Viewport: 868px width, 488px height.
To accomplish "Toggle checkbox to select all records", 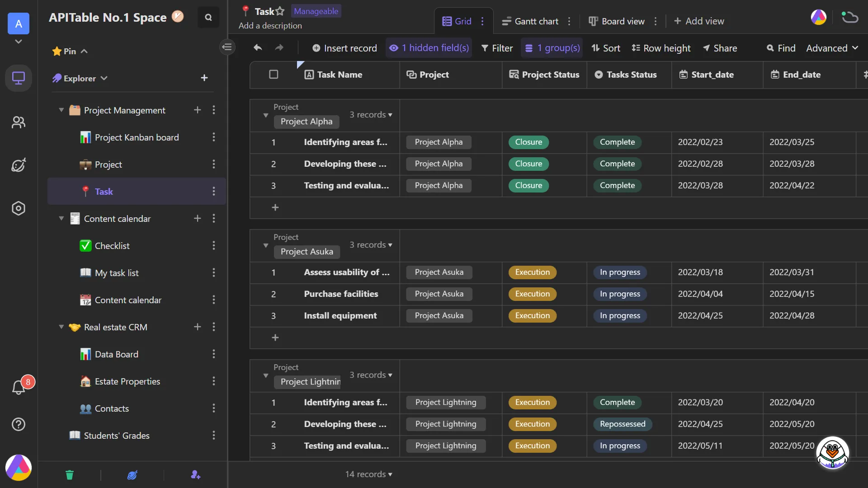I will [274, 75].
